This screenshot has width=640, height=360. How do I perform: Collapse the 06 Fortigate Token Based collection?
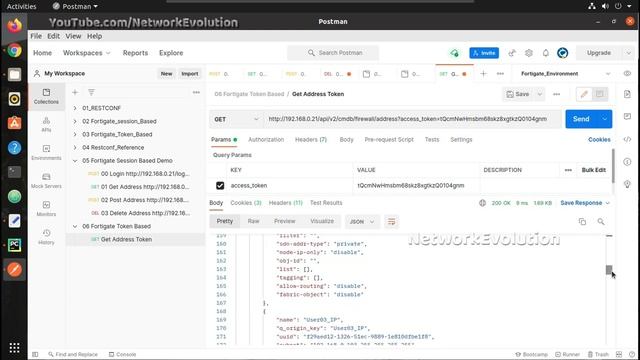pos(75,226)
